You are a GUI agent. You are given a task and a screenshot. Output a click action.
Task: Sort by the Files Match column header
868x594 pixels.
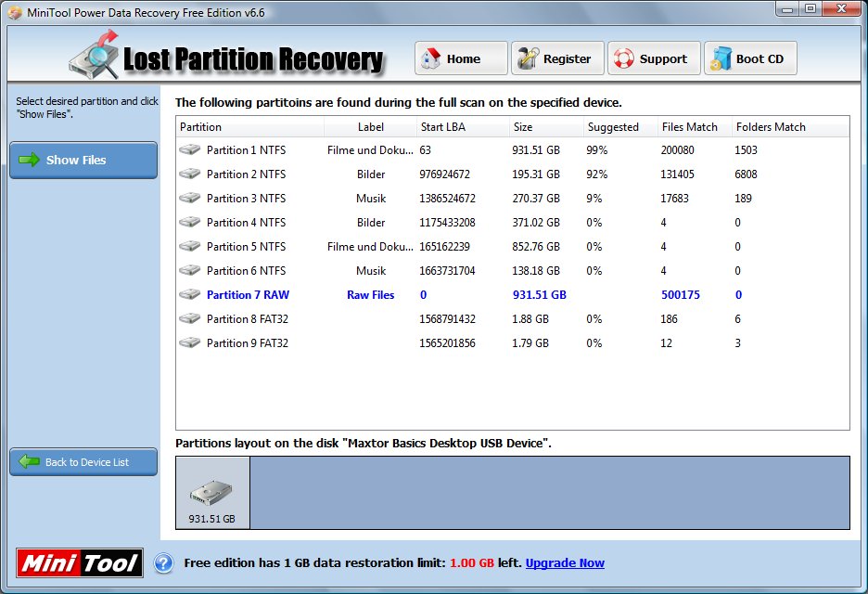coord(695,127)
